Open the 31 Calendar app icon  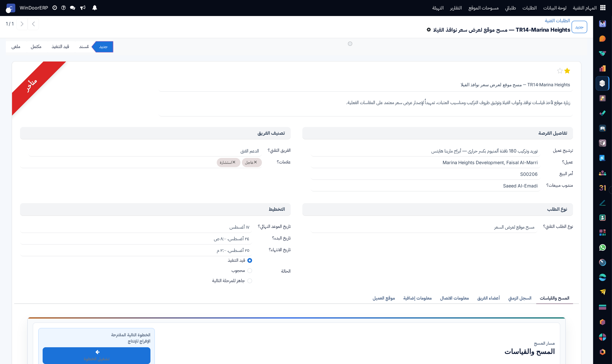[x=602, y=188]
